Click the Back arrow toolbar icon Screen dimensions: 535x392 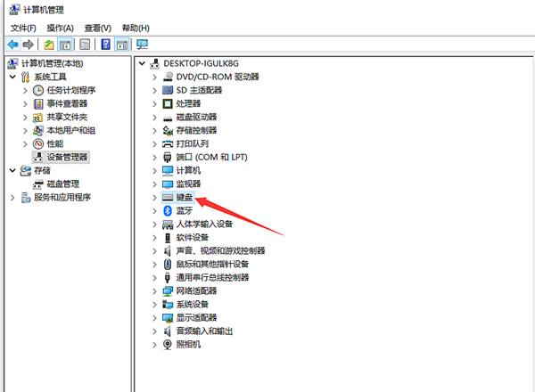(x=13, y=45)
